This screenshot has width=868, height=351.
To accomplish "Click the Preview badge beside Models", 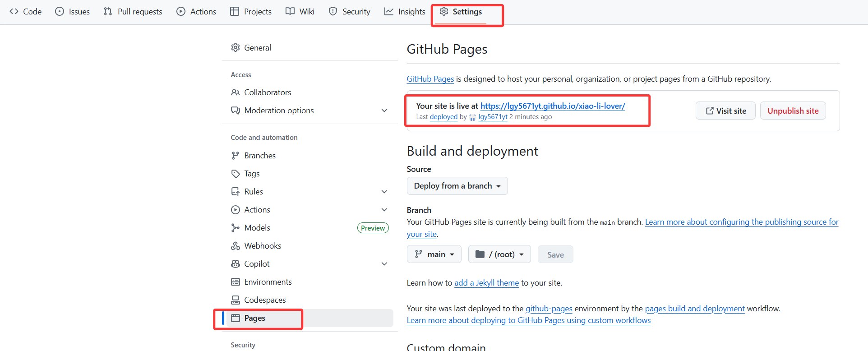I will [373, 228].
